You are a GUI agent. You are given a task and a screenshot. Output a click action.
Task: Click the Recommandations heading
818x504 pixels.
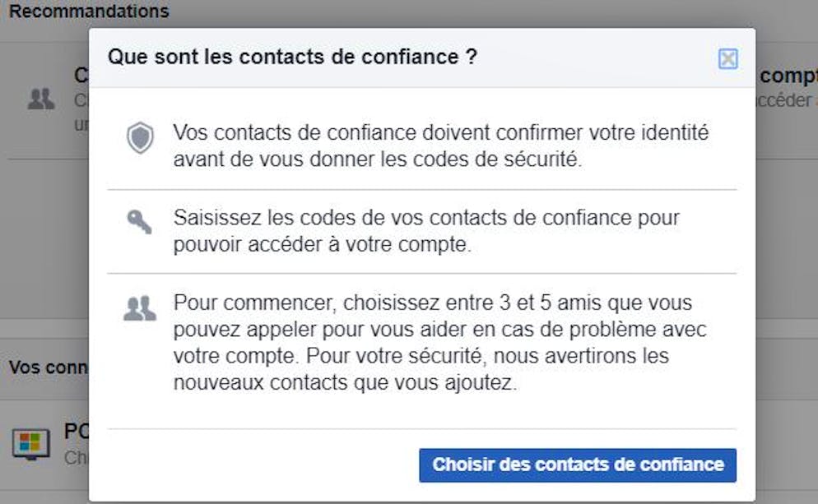tap(89, 11)
